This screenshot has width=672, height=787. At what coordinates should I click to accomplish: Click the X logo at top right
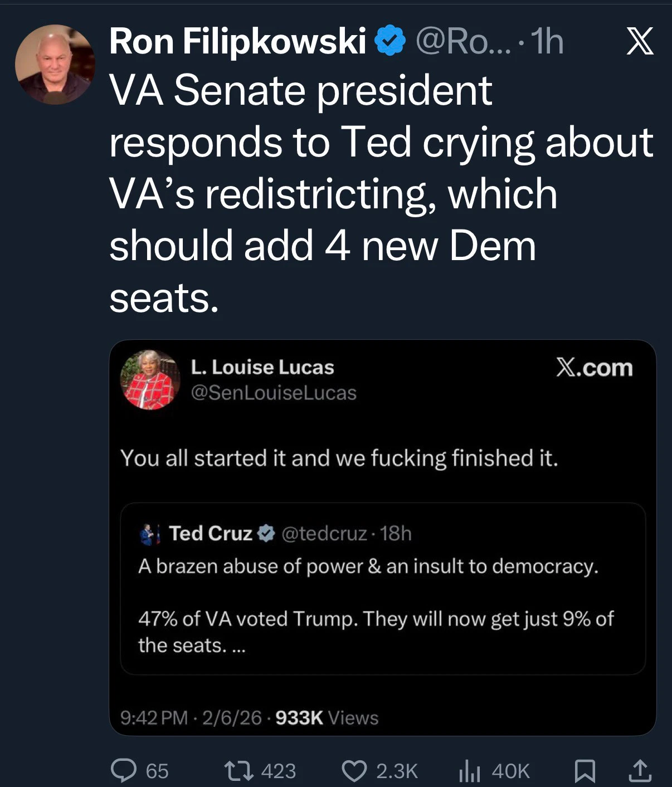[640, 42]
